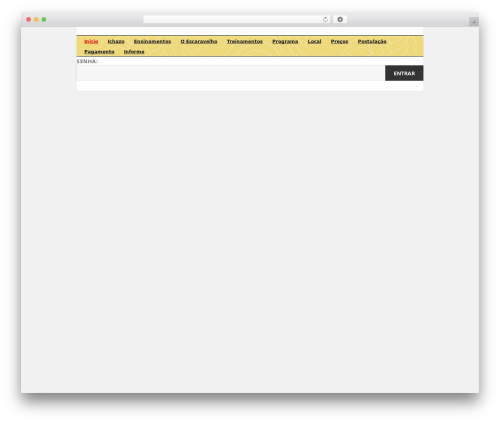Go to the Programa menu item

pyautogui.click(x=285, y=41)
